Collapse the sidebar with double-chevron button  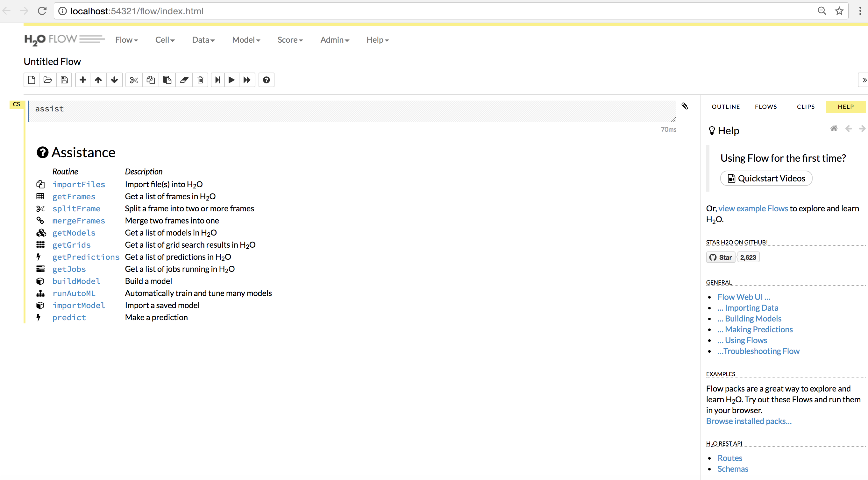864,80
